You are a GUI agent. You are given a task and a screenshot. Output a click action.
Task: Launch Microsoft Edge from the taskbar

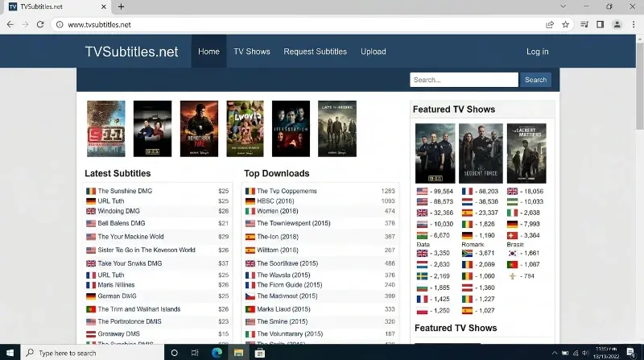tap(217, 353)
